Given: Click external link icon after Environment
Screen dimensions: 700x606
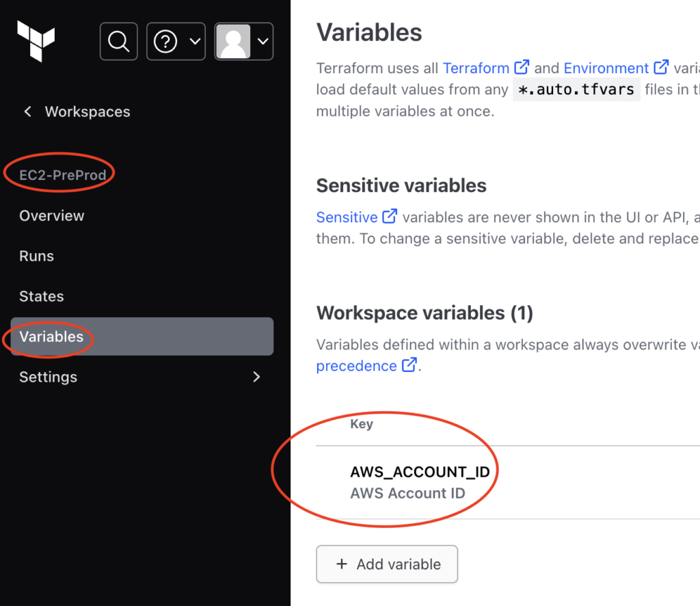Looking at the screenshot, I should [x=661, y=67].
